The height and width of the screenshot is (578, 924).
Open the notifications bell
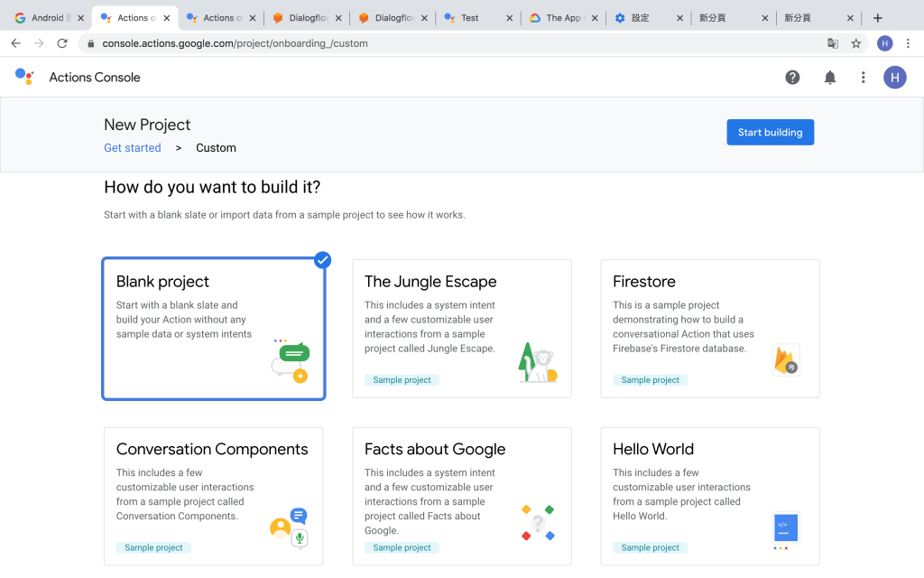(830, 78)
